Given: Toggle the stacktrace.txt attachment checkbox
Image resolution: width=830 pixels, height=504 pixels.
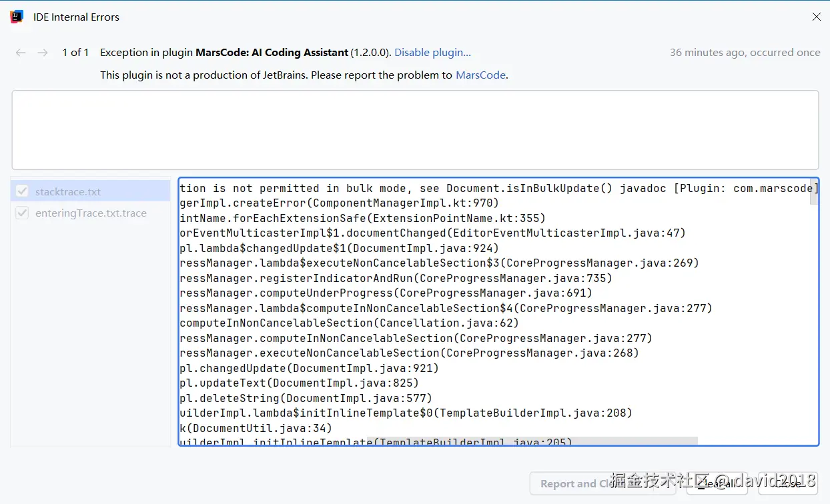Looking at the screenshot, I should (22, 191).
